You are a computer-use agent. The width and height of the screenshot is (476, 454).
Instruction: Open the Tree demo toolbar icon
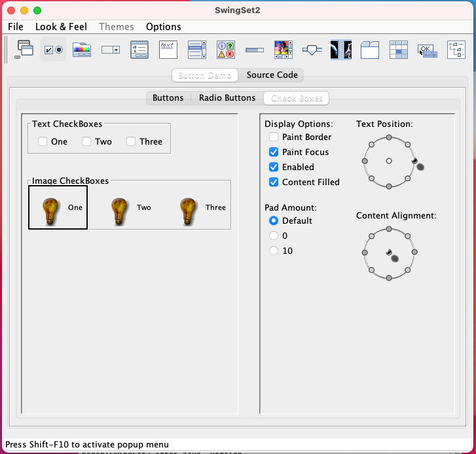[456, 50]
